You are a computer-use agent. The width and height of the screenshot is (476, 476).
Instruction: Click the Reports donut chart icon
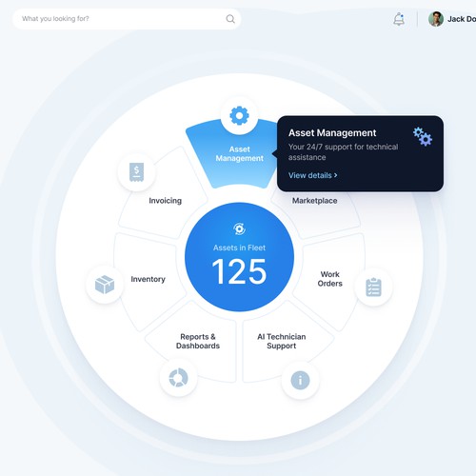[x=178, y=378]
